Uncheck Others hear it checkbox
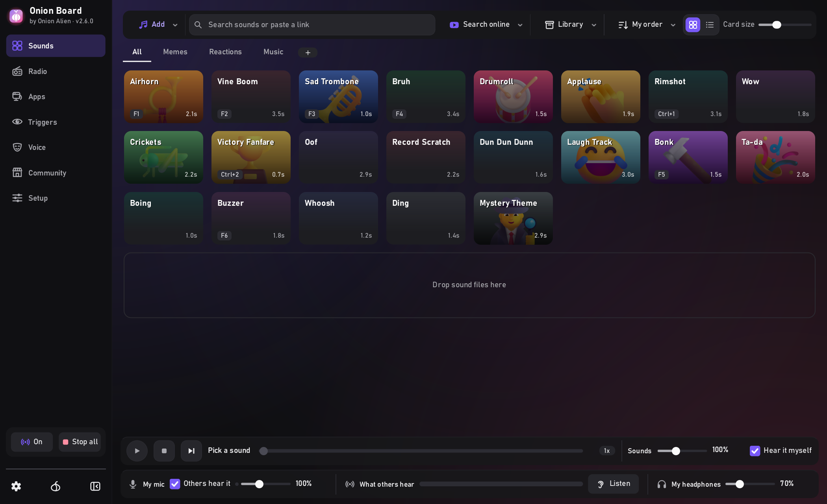This screenshot has height=504, width=827. click(x=175, y=484)
